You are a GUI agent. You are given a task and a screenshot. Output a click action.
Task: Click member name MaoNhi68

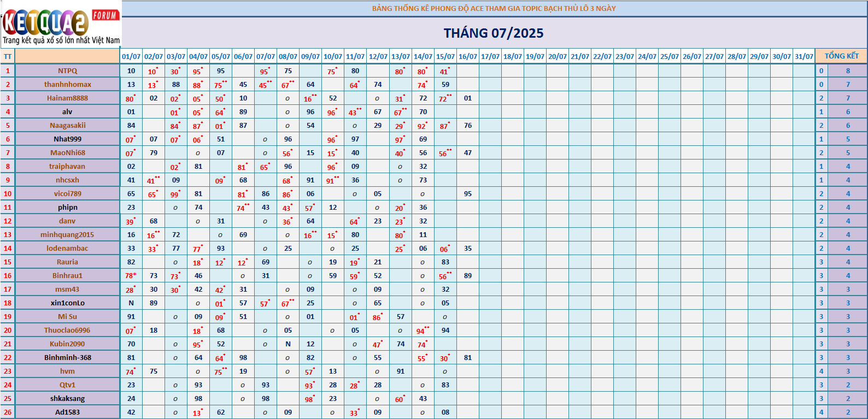point(68,152)
